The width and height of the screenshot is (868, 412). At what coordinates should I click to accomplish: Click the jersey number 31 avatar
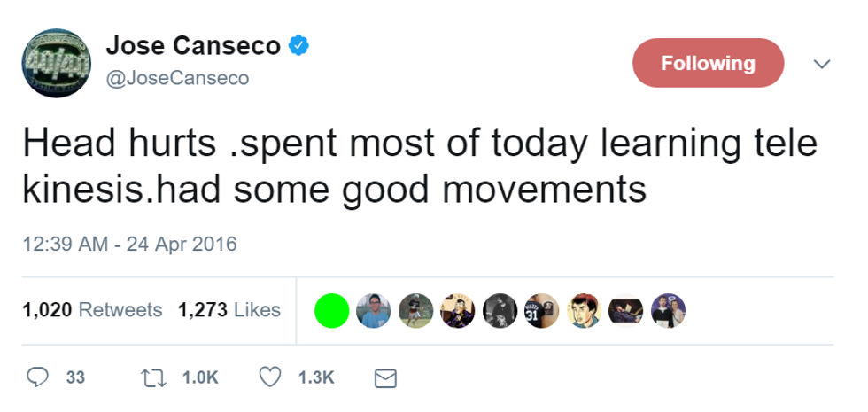(x=541, y=310)
